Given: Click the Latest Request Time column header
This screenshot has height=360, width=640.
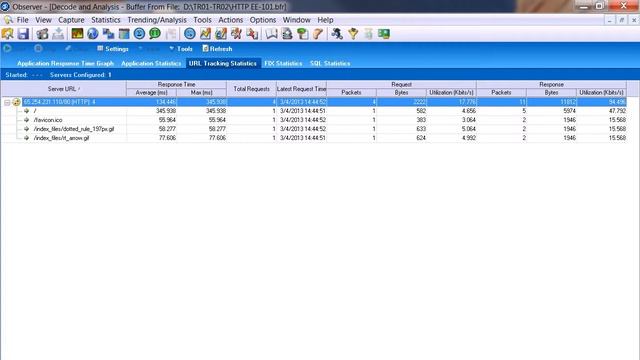Looking at the screenshot, I should click(x=302, y=89).
